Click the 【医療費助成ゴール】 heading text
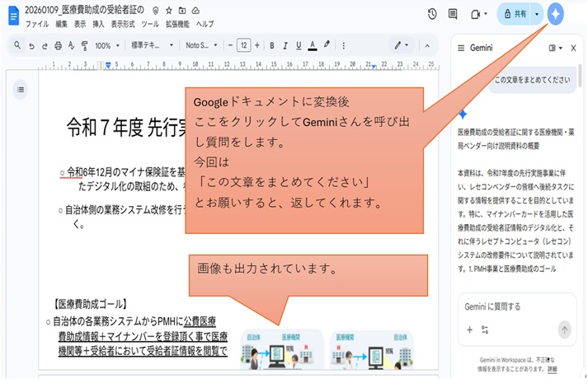The image size is (588, 388). click(90, 304)
